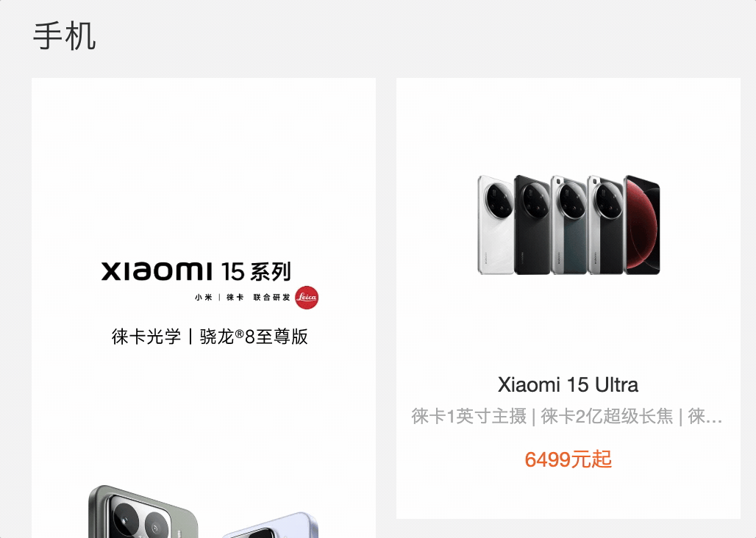The image size is (756, 538).
Task: Click the Xiaomi 15 系列 wordmark logo
Action: pos(196,272)
